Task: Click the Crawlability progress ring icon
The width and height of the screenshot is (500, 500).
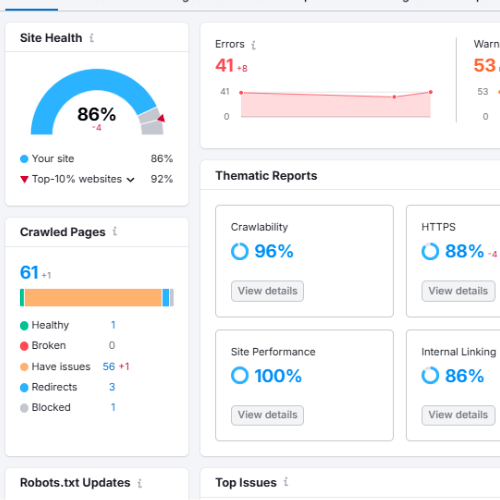Action: click(x=240, y=251)
